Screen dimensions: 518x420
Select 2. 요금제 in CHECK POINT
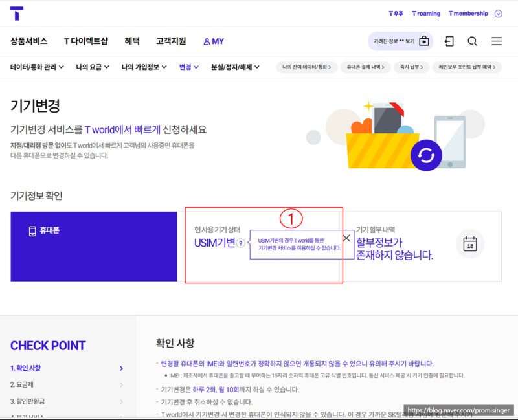[22, 384]
